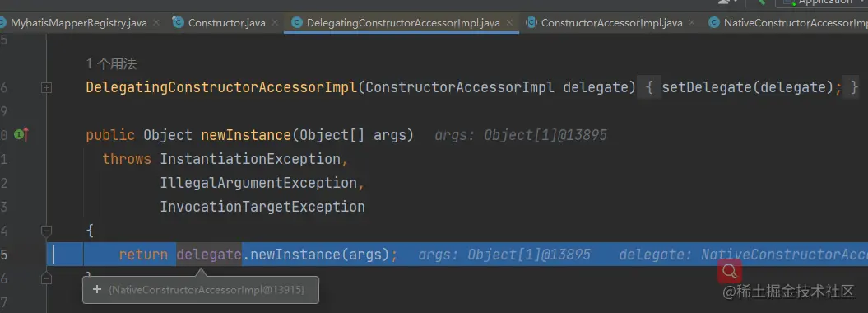The height and width of the screenshot is (313, 868).
Task: Click the Constructor.java class file icon
Action: (178, 23)
